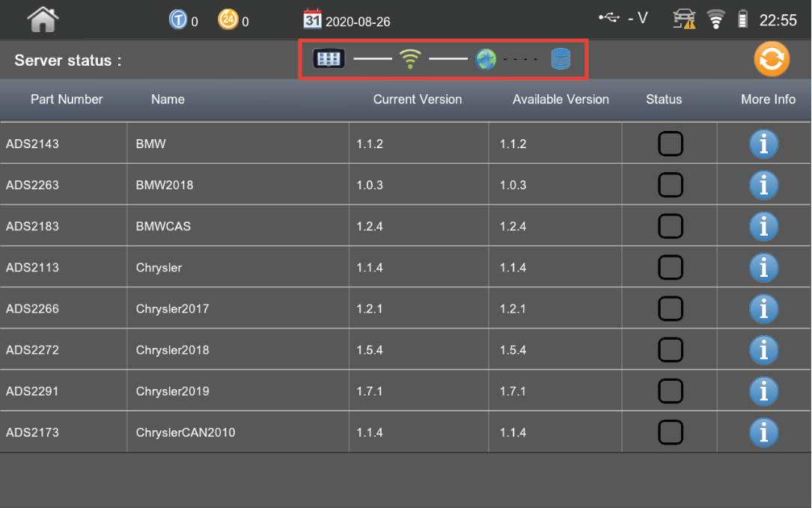Click Chrysler2017 current version 1.2.1
Screen dimensions: 812x508
369,309
